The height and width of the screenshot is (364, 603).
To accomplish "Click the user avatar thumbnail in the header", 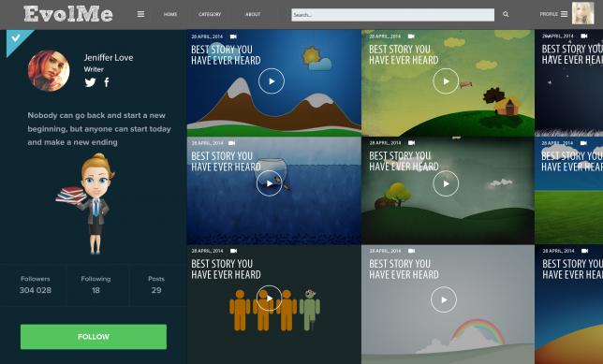I will click(x=582, y=13).
